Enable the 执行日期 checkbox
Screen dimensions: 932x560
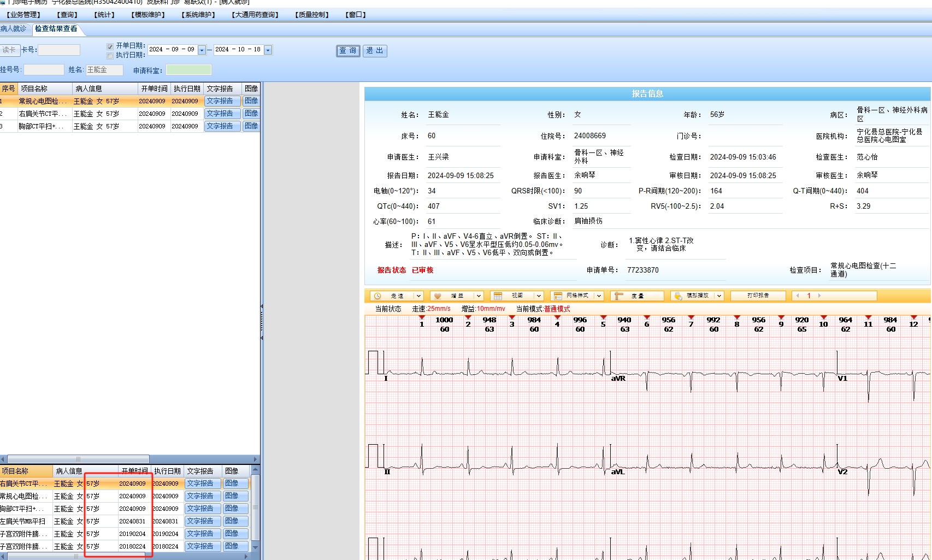click(110, 56)
